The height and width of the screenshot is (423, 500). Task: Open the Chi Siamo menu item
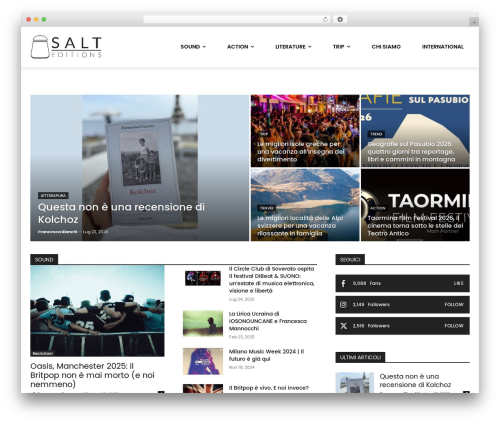pos(386,47)
